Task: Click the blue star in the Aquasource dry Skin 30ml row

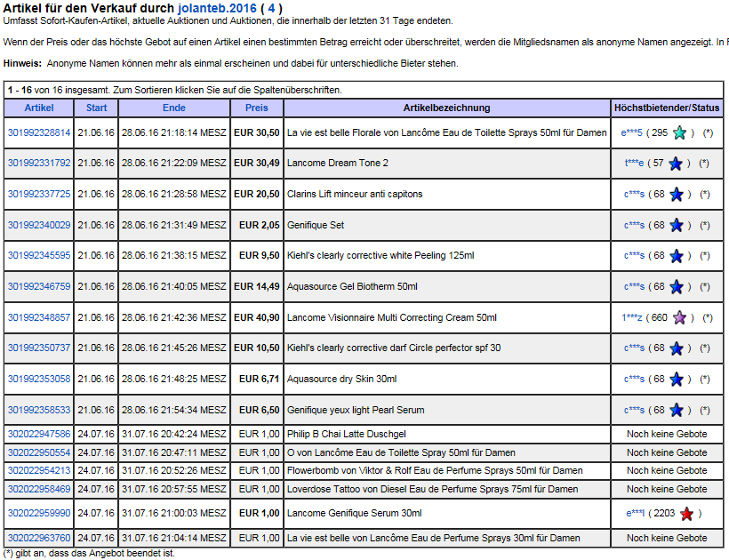Action: (x=676, y=380)
